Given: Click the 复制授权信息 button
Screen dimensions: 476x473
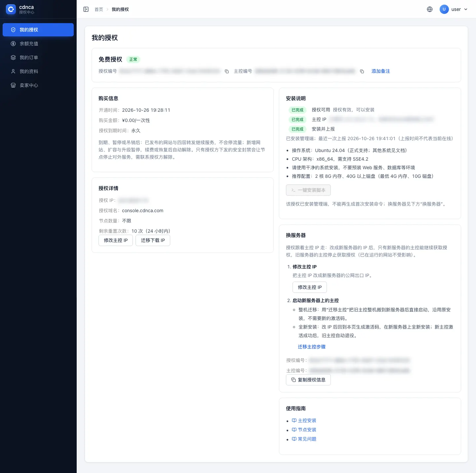Looking at the screenshot, I should pyautogui.click(x=308, y=380).
